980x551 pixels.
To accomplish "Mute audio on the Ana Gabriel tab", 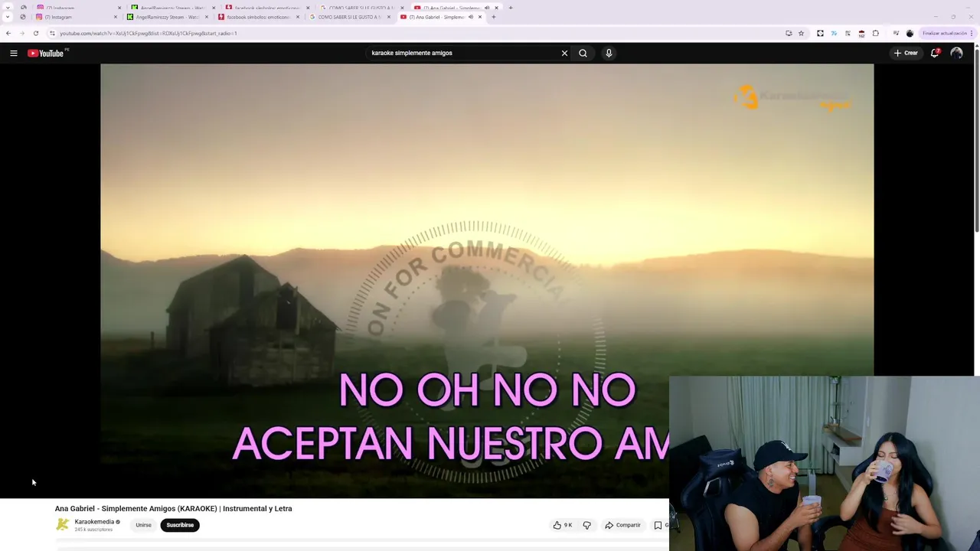I will (x=470, y=17).
